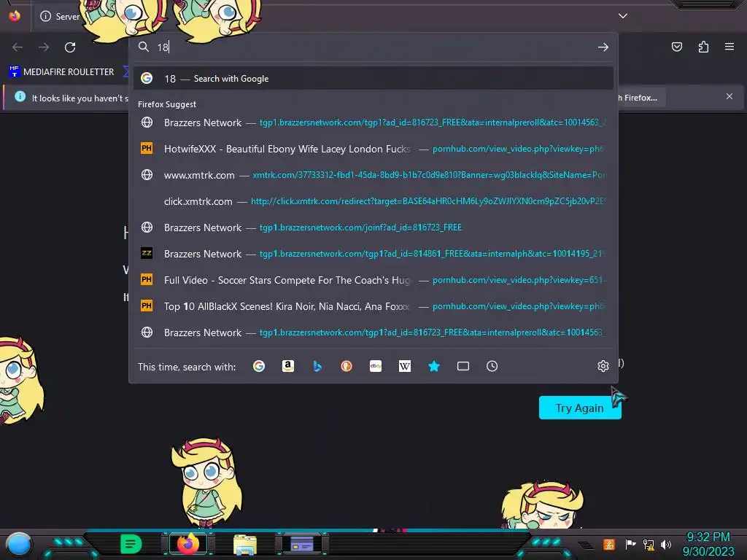Open the Firefox application menu
This screenshot has height=560, width=747.
point(729,47)
